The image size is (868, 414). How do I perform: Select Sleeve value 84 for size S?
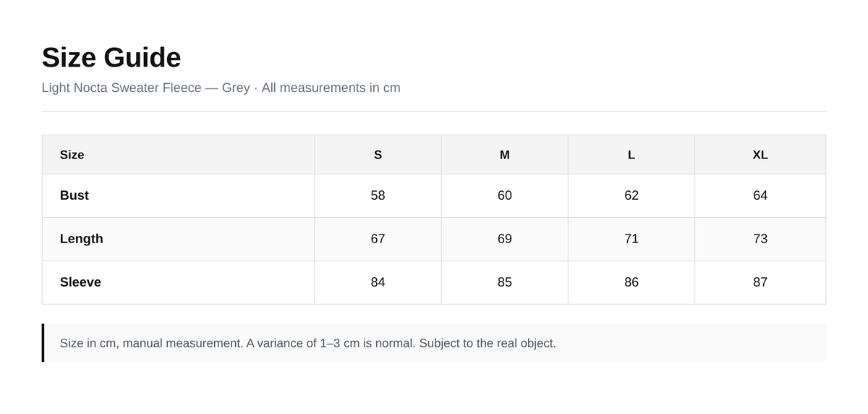[x=378, y=282]
